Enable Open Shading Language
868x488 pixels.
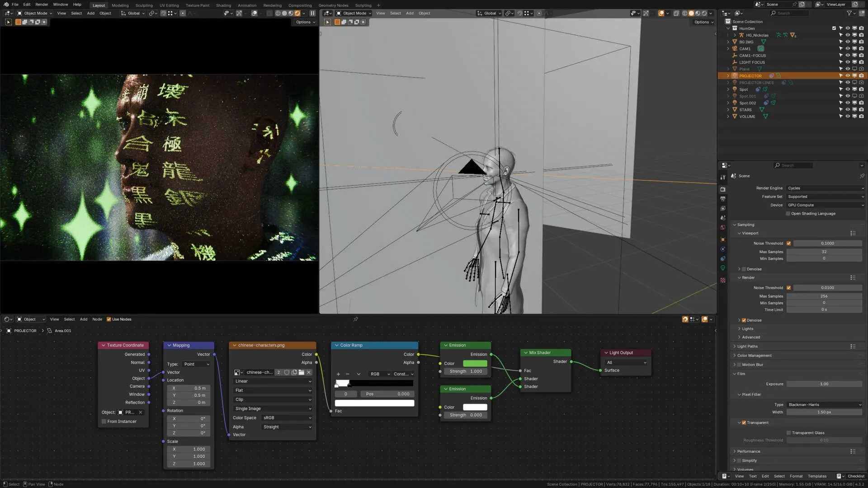pyautogui.click(x=788, y=214)
